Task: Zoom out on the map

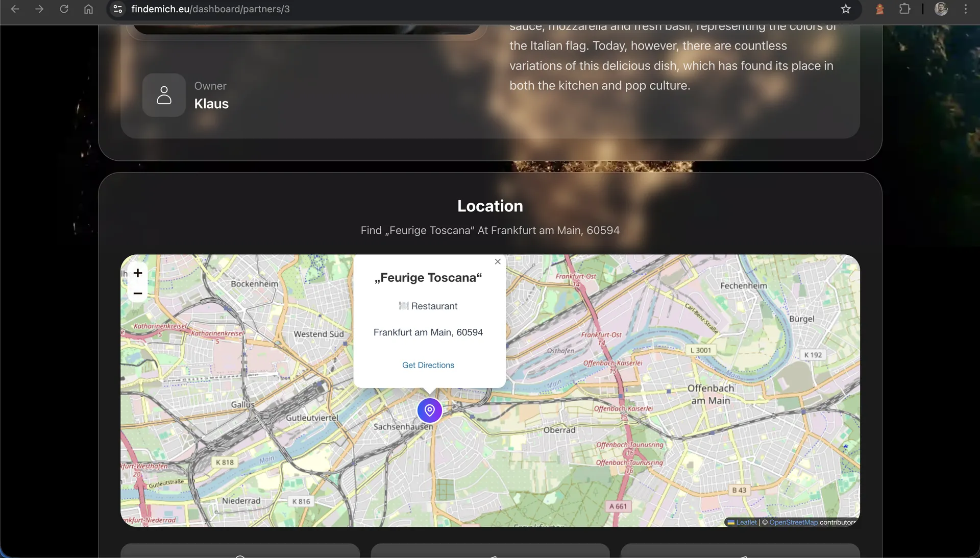Action: (x=138, y=293)
